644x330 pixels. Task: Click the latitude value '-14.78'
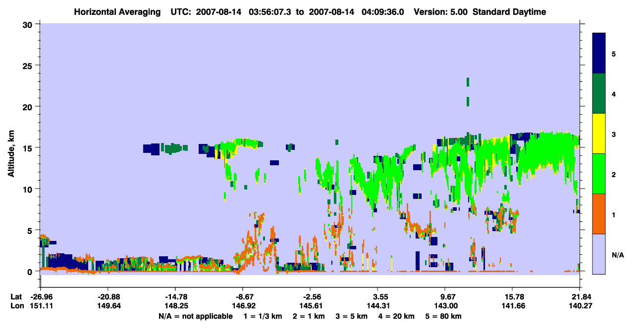point(175,297)
